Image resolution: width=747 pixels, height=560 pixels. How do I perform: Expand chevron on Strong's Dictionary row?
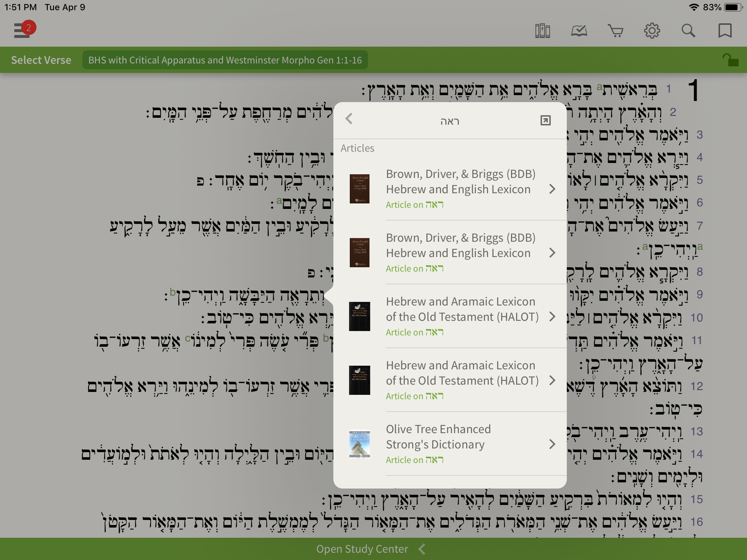point(552,444)
